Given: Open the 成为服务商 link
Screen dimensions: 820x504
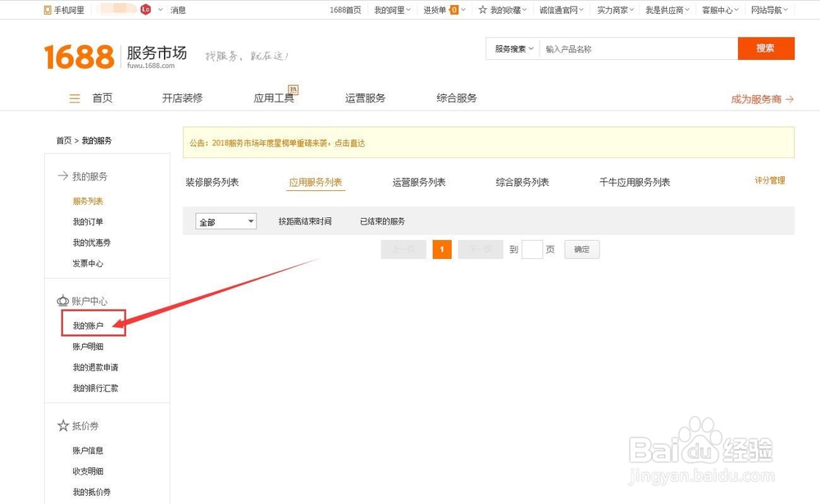Looking at the screenshot, I should 762,98.
